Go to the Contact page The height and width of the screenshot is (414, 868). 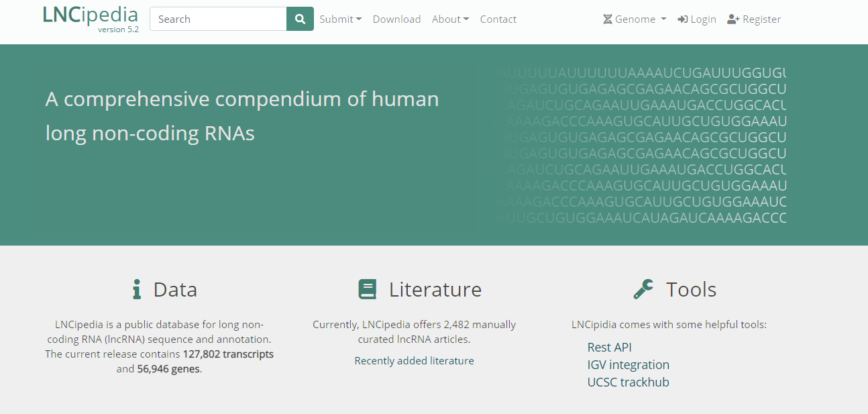[x=498, y=19]
